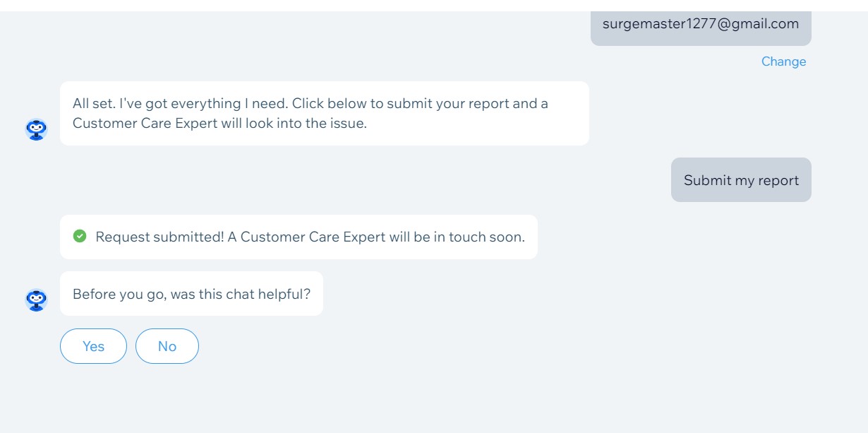Image resolution: width=868 pixels, height=433 pixels.
Task: Click the 'All set. I've got everything' bubble
Action: (x=325, y=113)
